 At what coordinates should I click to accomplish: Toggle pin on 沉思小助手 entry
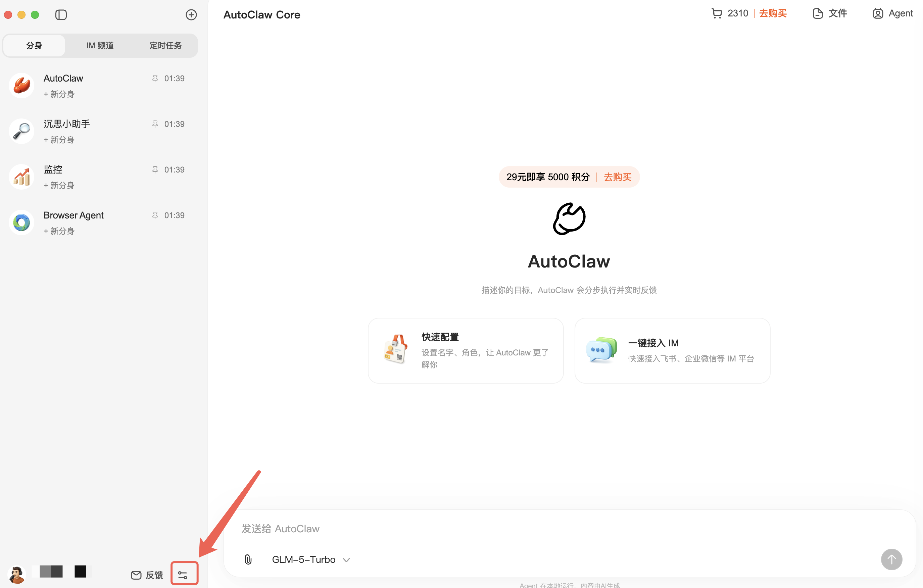click(155, 124)
